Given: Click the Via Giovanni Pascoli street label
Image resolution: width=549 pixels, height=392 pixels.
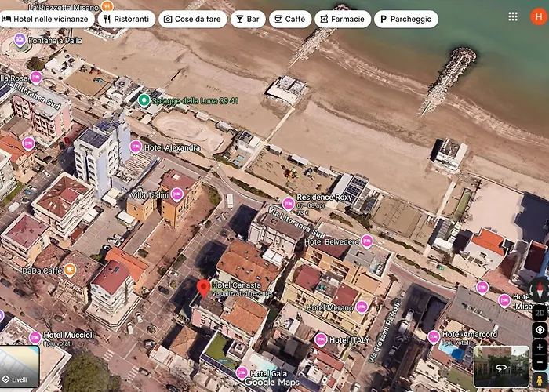Looking at the screenshot, I should [x=384, y=332].
